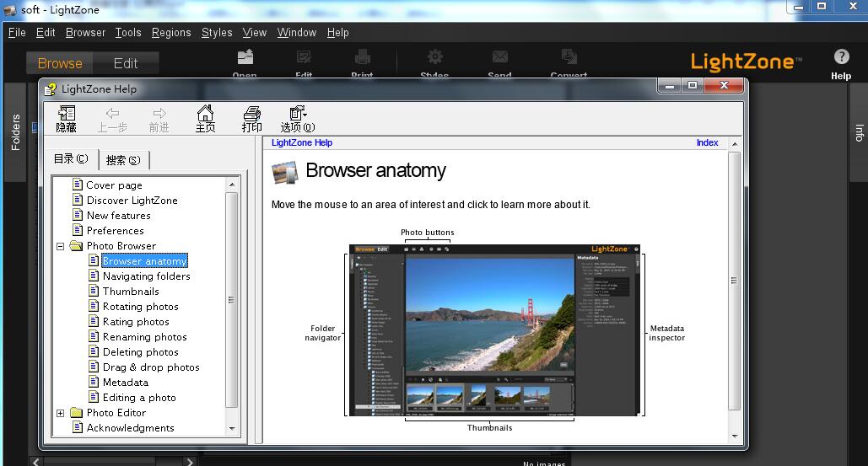Viewport: 868px width, 466px height.
Task: Switch to the Search (搜索) tab
Action: tap(123, 160)
